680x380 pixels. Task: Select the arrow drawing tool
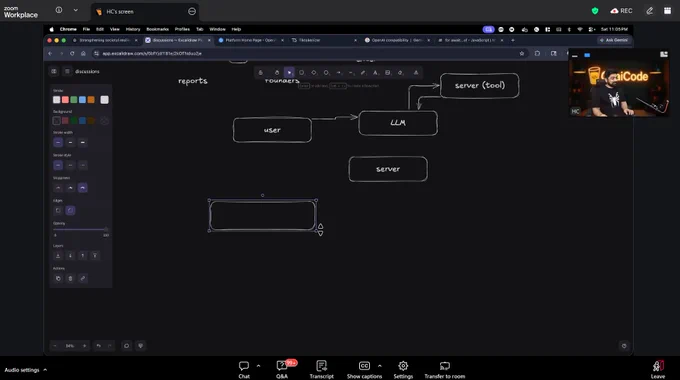click(339, 72)
